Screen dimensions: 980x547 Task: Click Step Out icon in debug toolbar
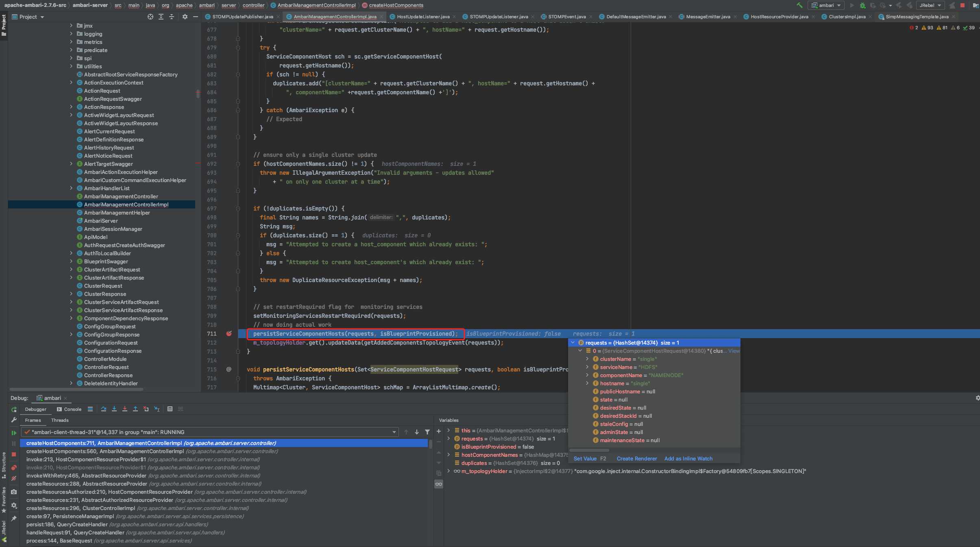(135, 409)
